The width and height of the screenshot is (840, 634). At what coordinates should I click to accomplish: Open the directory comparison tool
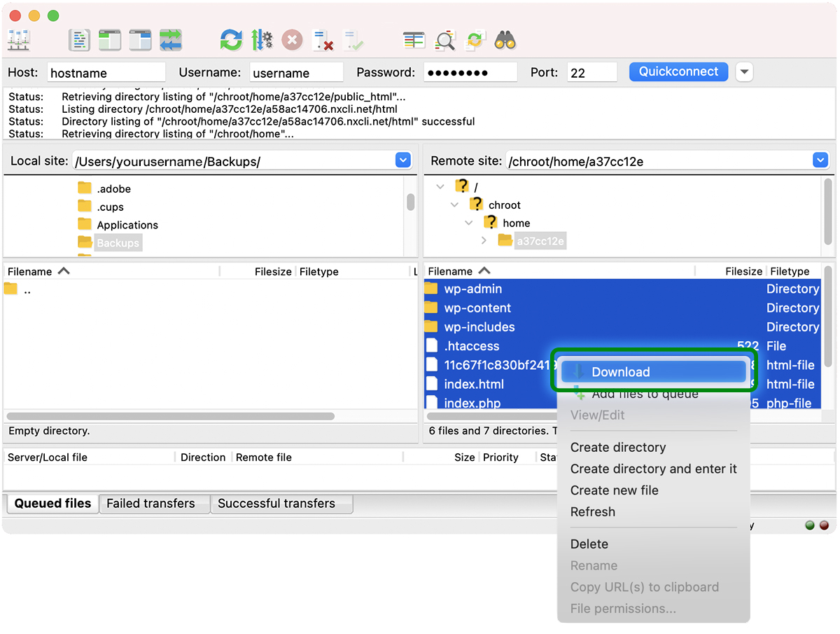[x=445, y=40]
